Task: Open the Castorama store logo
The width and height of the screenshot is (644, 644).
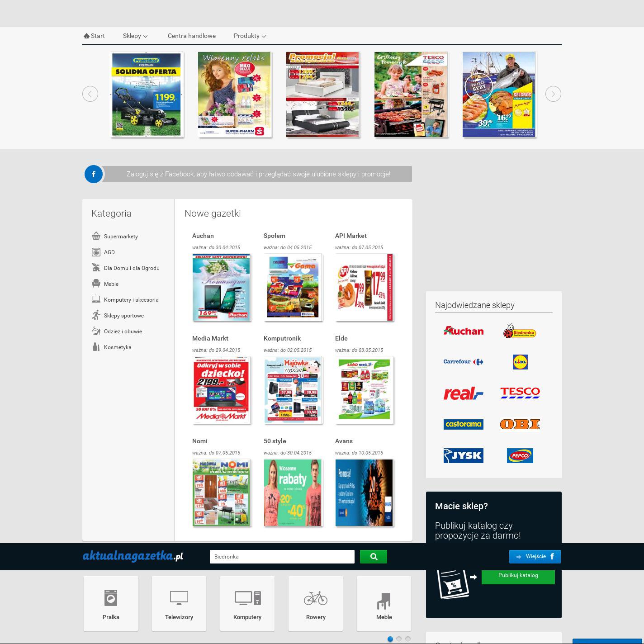Action: 464,424
